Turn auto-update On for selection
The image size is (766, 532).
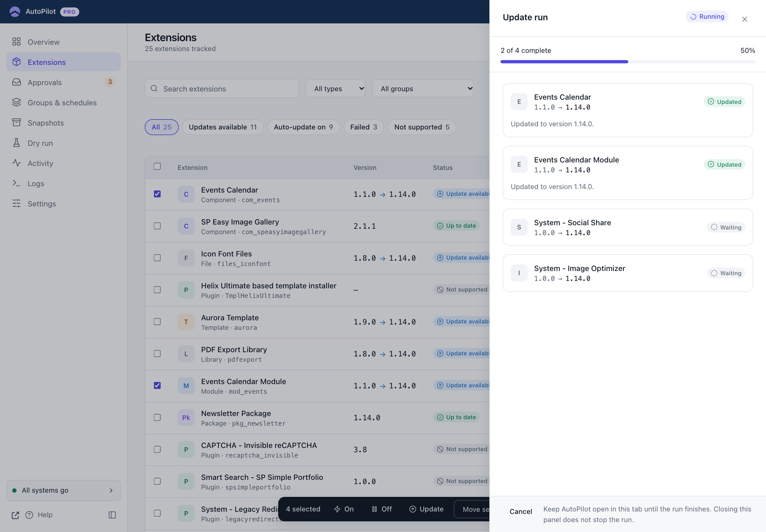point(344,509)
